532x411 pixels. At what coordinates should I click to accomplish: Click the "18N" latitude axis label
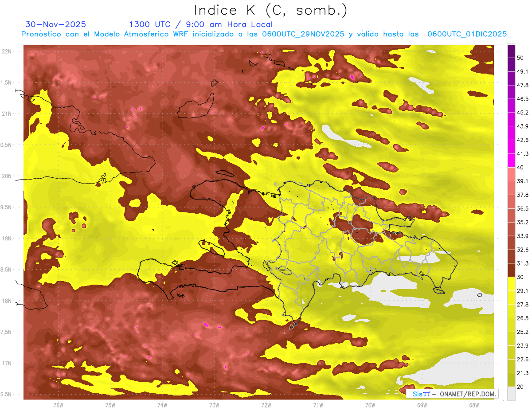point(8,301)
